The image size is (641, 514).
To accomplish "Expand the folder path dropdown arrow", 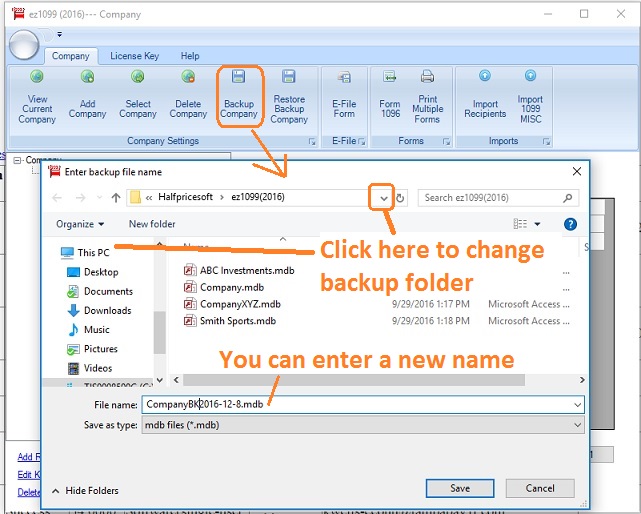I will point(384,198).
